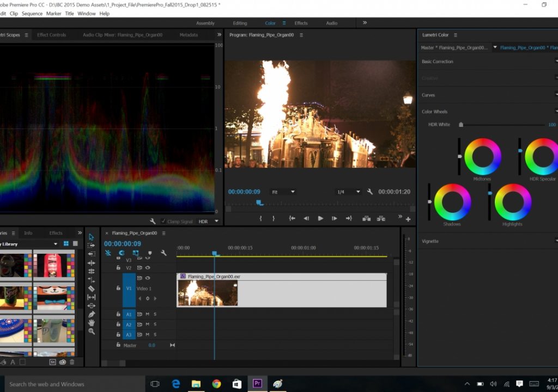Viewport: 558px width, 392px height.
Task: Open Program monitor settings wrench
Action: pos(370,192)
